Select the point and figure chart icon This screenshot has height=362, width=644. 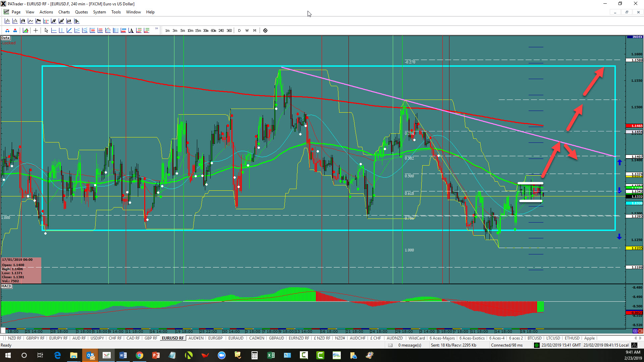(46, 21)
